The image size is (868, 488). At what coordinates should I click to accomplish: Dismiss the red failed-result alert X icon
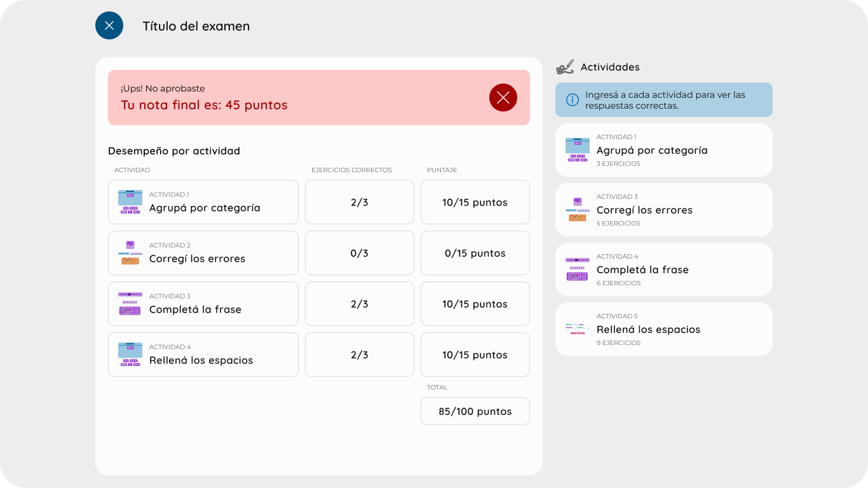click(x=503, y=97)
